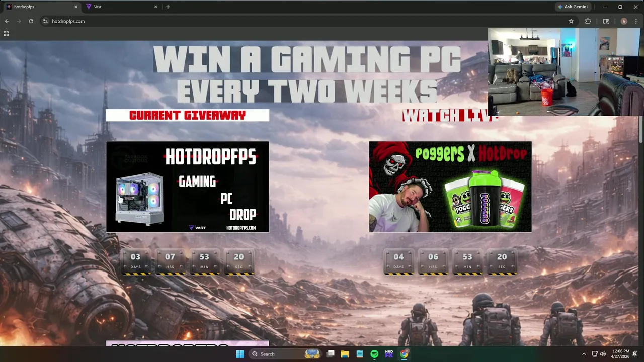Click the taskbar Search box
The image size is (644, 362).
click(285, 354)
